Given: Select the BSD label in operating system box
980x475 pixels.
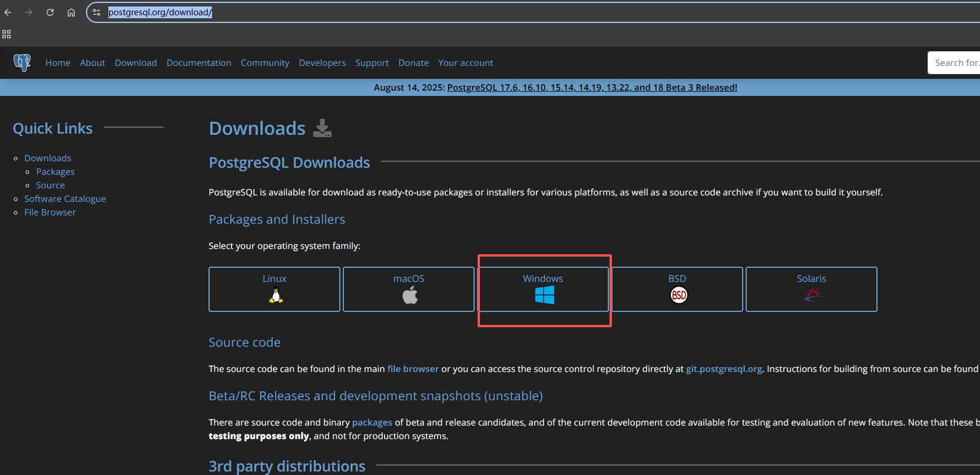Looking at the screenshot, I should tap(677, 279).
